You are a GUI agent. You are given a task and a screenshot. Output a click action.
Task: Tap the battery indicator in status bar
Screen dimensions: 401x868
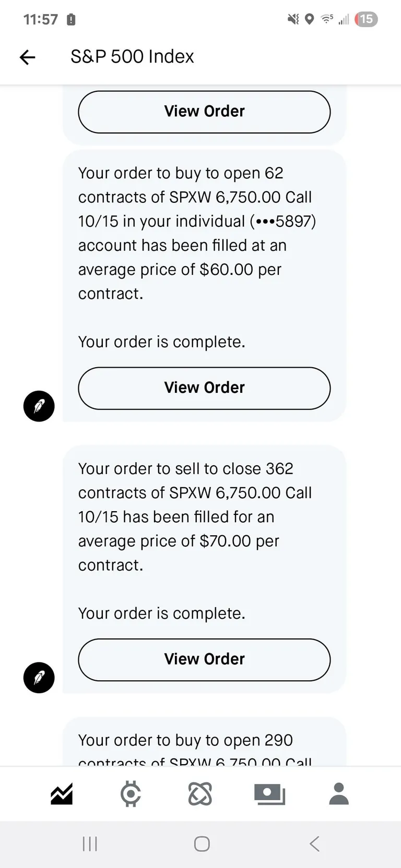pos(366,19)
